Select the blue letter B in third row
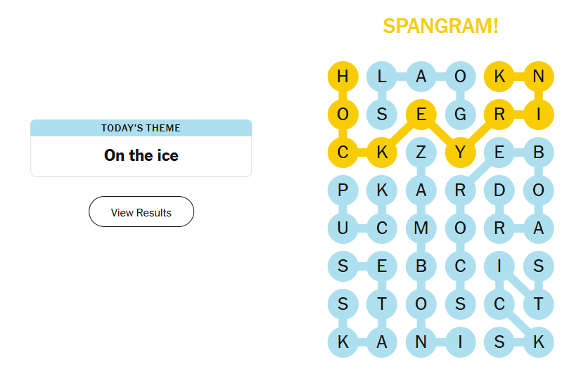 (539, 152)
